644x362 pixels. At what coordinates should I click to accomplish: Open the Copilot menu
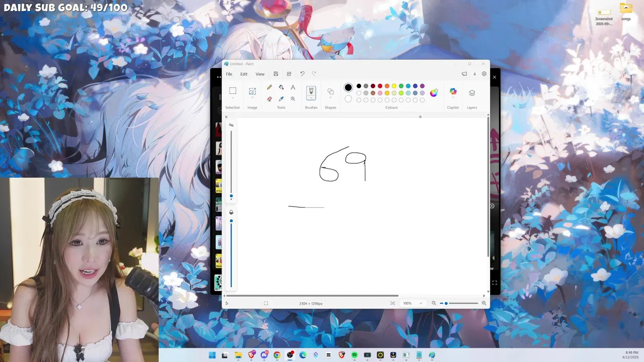point(453,92)
